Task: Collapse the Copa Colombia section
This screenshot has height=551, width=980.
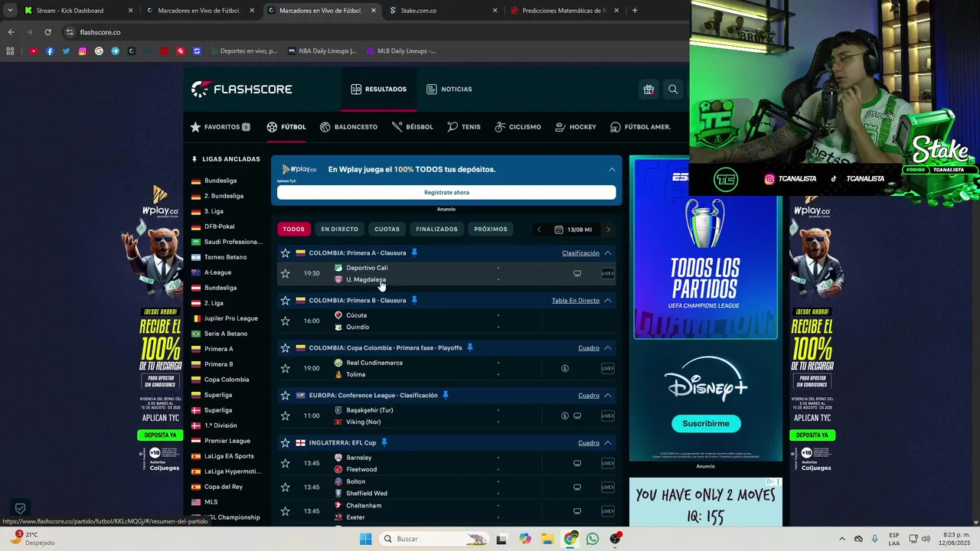Action: [x=608, y=348]
